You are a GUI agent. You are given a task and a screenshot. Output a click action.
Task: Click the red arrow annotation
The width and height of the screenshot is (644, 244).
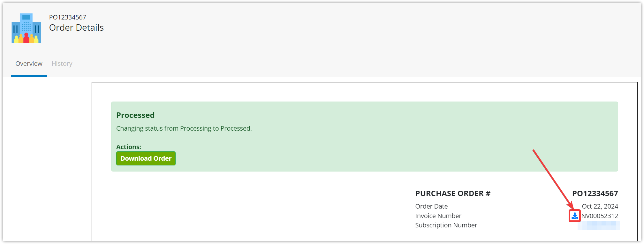553,179
